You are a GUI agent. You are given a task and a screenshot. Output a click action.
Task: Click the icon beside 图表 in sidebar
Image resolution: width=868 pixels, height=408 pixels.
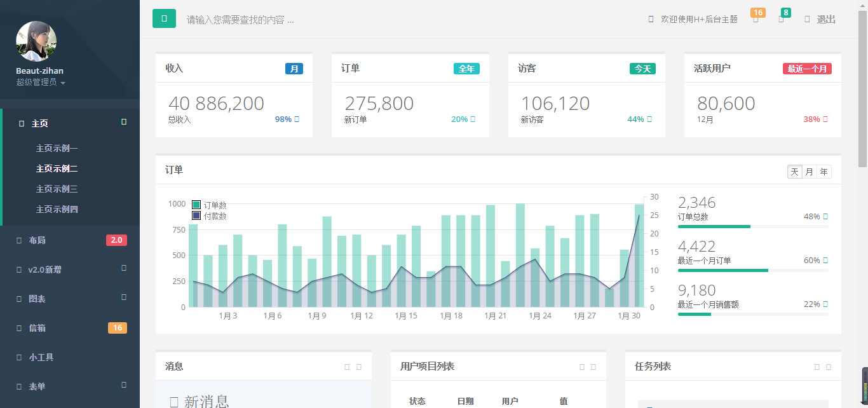click(19, 299)
